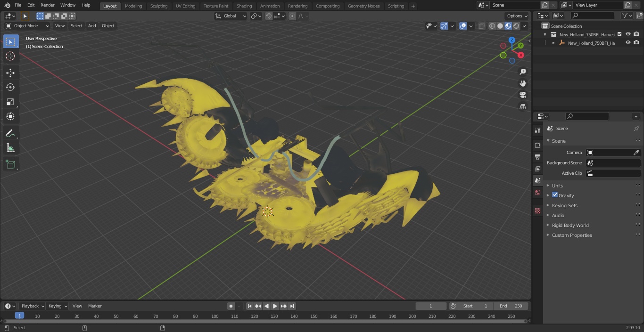Open the Render menu

(47, 5)
